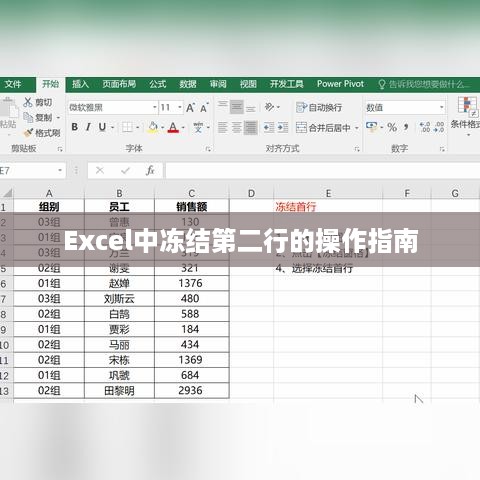Switch to the View (视图) tab
The width and height of the screenshot is (480, 480).
(x=248, y=84)
